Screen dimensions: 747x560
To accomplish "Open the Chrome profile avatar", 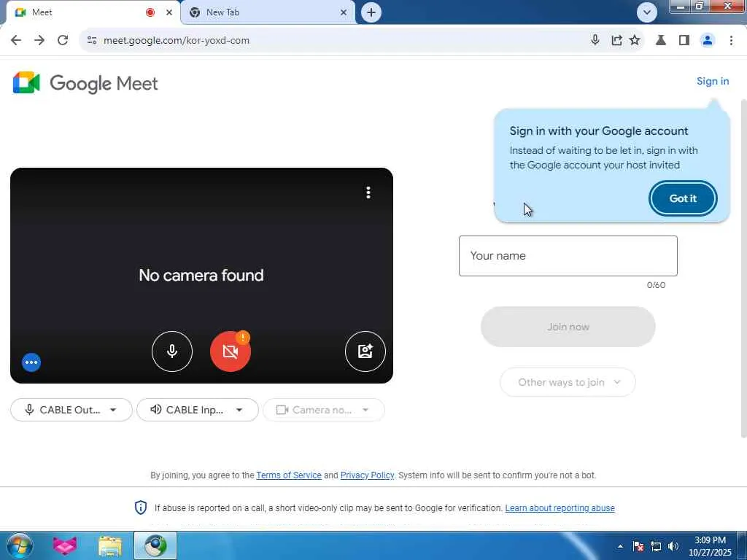I will coord(708,41).
